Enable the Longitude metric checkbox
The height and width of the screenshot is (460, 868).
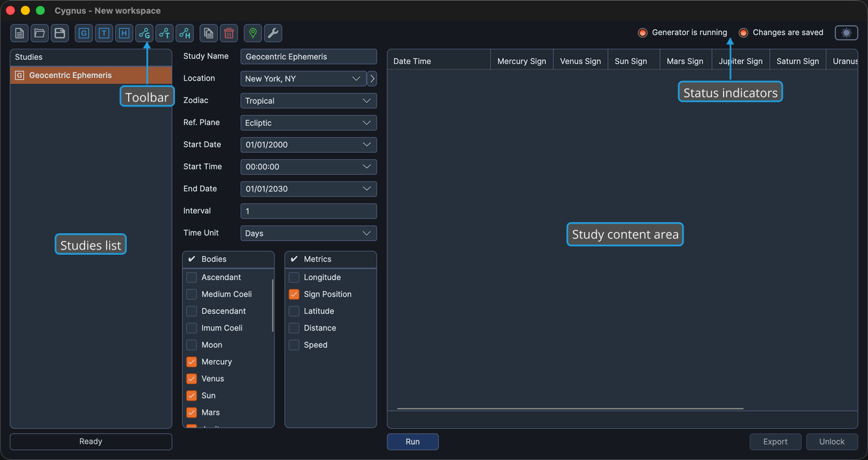tap(294, 277)
